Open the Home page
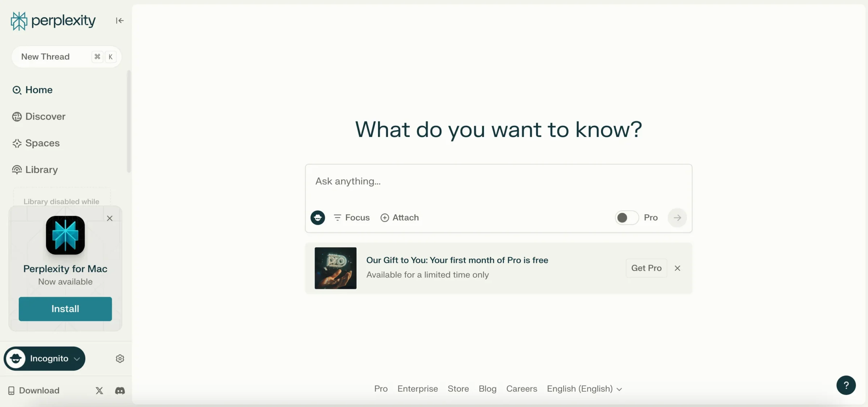The width and height of the screenshot is (868, 407). coord(32,90)
